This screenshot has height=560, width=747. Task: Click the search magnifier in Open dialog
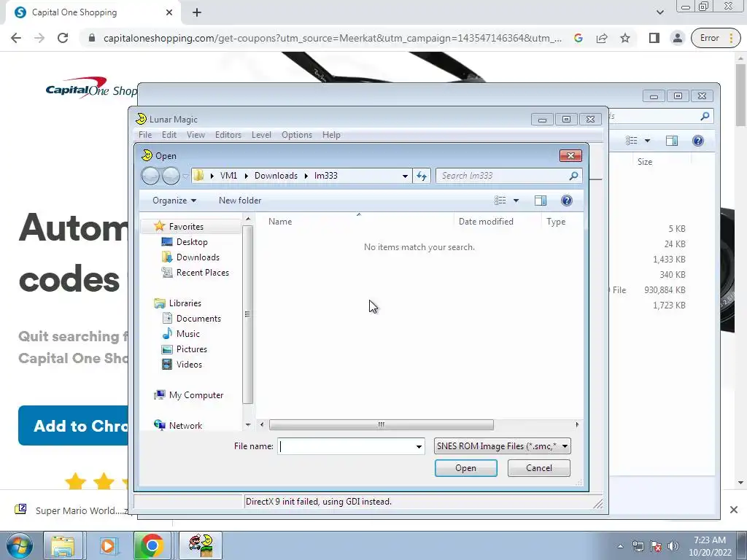coord(573,176)
